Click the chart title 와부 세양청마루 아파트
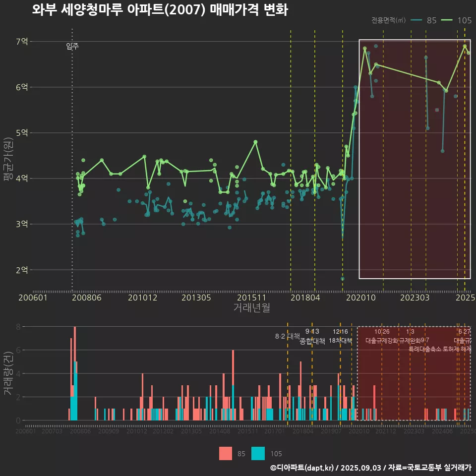476x476 pixels. coord(160,10)
